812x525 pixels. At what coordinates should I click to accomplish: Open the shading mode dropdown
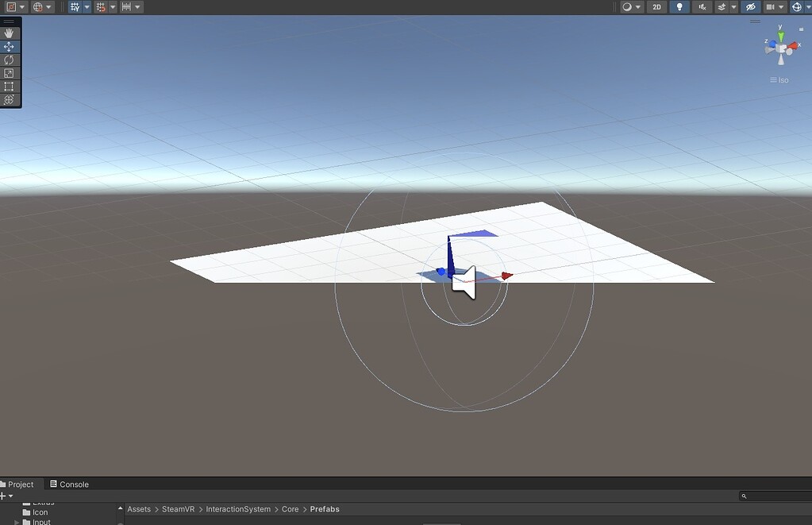coord(627,6)
